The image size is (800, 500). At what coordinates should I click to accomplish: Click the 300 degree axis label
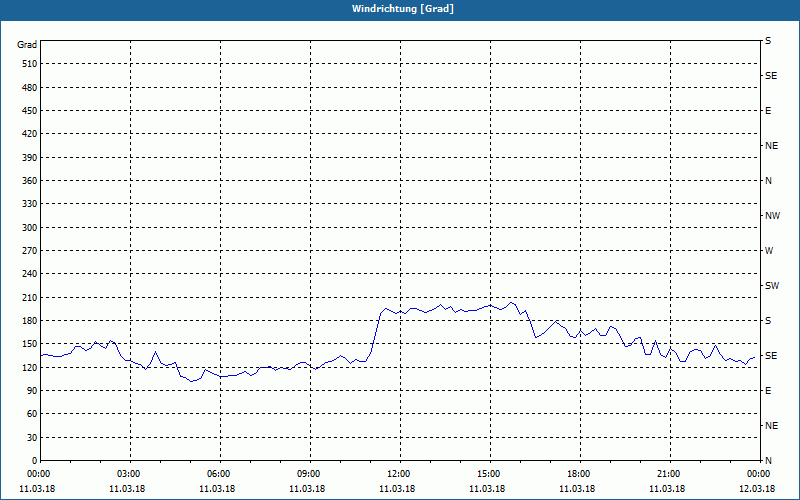(x=30, y=228)
